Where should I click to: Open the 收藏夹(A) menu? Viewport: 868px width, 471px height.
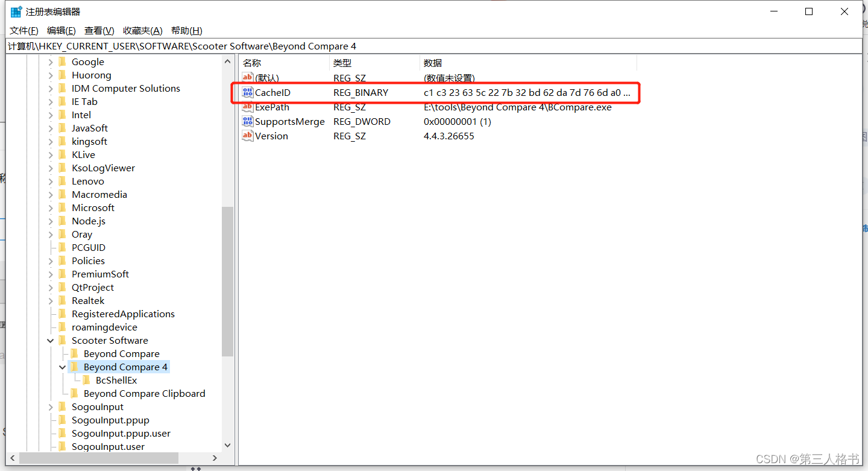[x=143, y=31]
